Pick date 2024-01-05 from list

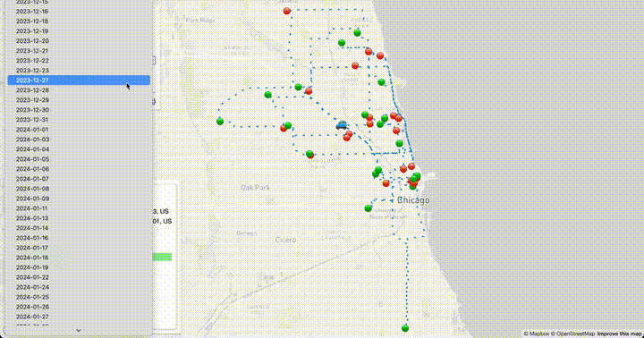[x=79, y=159]
